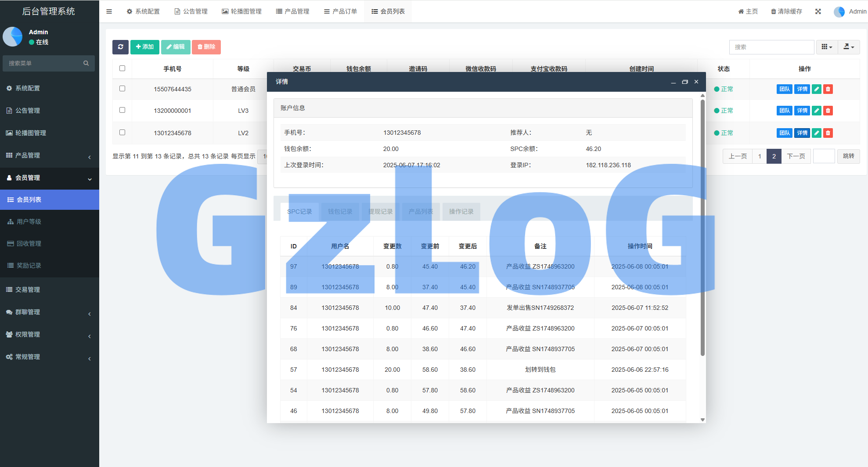Select the checkbox for member 15507644435
The image size is (868, 467).
(122, 89)
